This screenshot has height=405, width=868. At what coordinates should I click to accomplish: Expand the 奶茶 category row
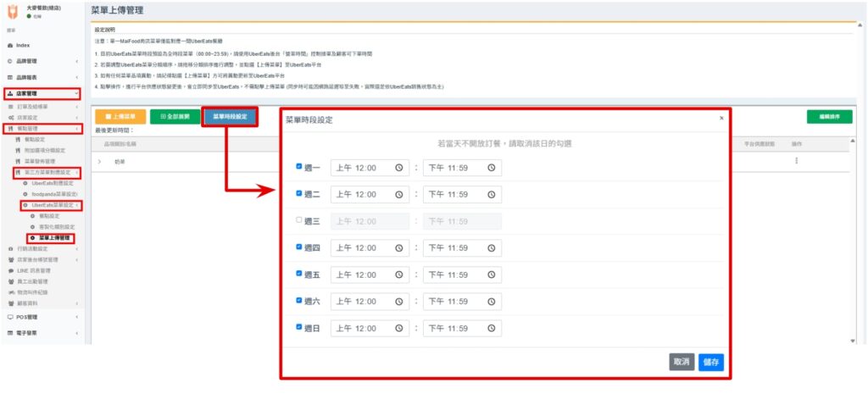[x=99, y=161]
